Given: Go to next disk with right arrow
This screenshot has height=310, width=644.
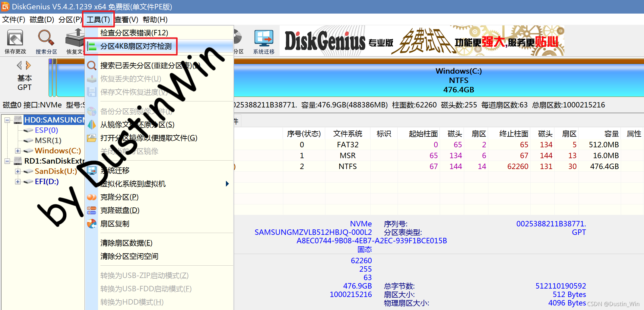Looking at the screenshot, I should (x=28, y=65).
